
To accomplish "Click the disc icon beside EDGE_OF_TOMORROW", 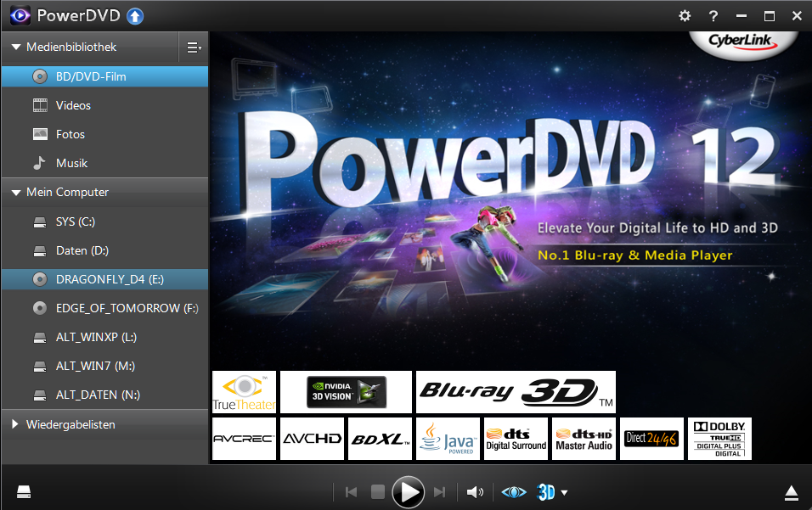I will click(40, 308).
